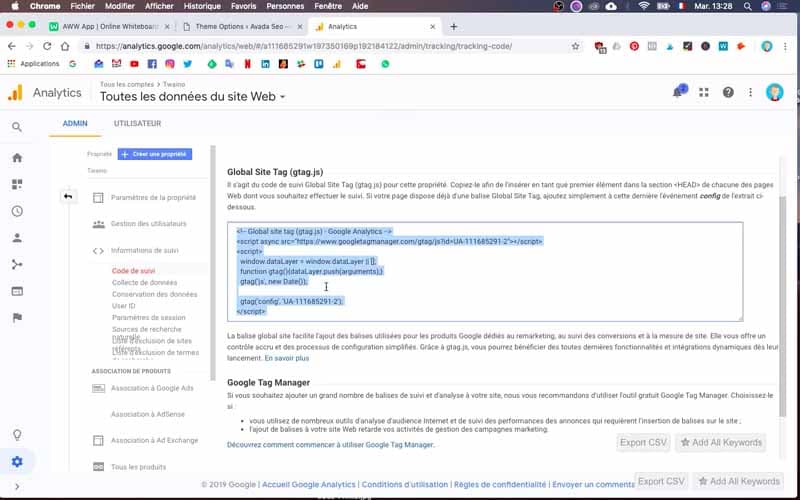Open the YouTube bookmark icon

[x=134, y=64]
